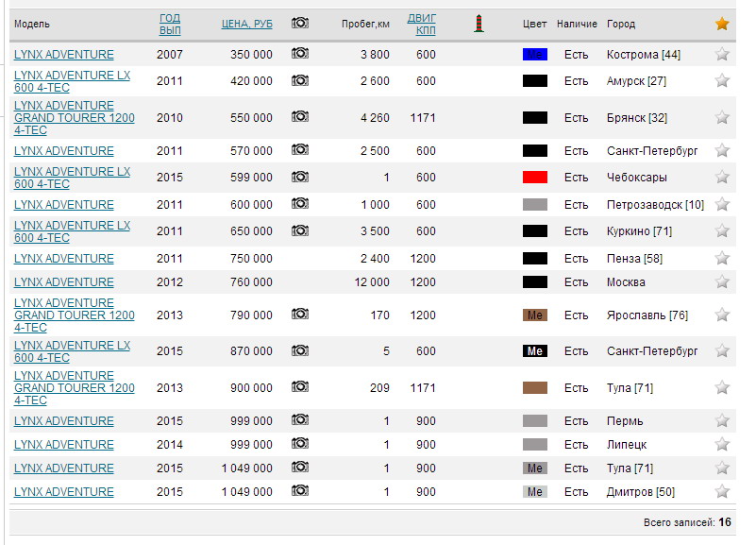Star the Москва listing
Screen dimensions: 756x545
click(722, 281)
